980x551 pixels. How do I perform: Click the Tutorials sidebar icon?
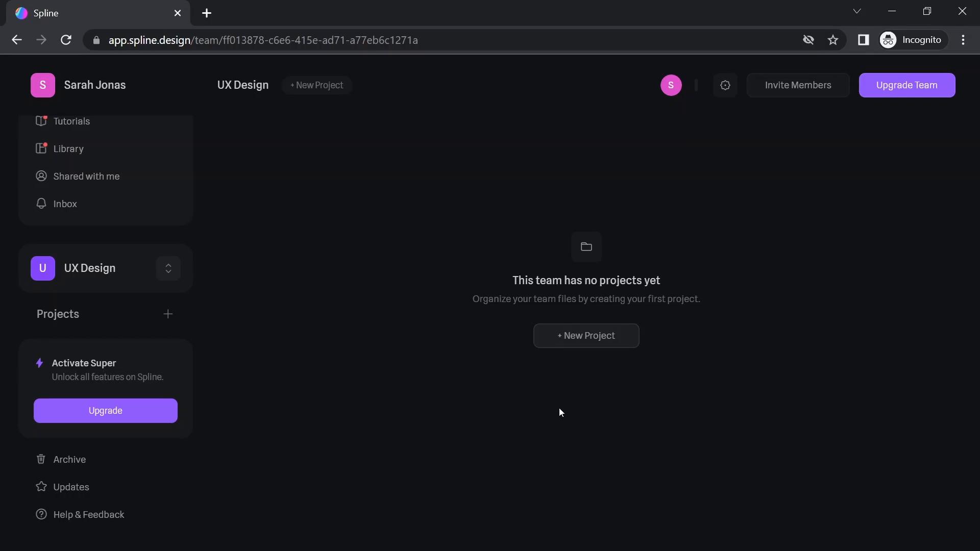click(40, 121)
